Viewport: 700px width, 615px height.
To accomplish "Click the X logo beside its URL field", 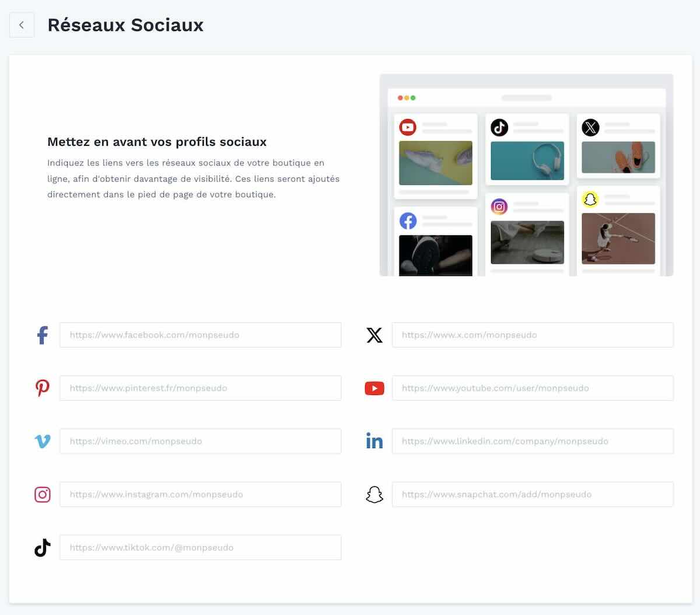I will coord(374,335).
